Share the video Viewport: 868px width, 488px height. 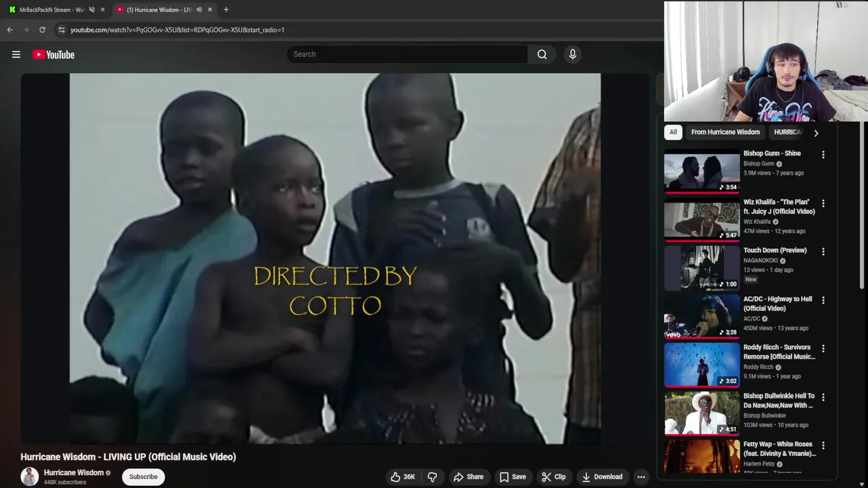[x=469, y=476]
